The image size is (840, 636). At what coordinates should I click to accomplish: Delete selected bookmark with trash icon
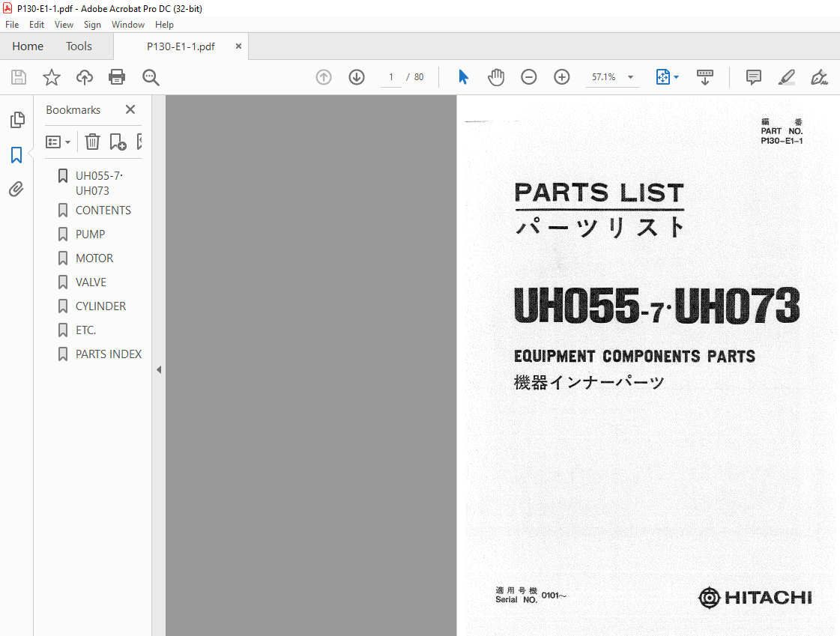click(x=93, y=142)
